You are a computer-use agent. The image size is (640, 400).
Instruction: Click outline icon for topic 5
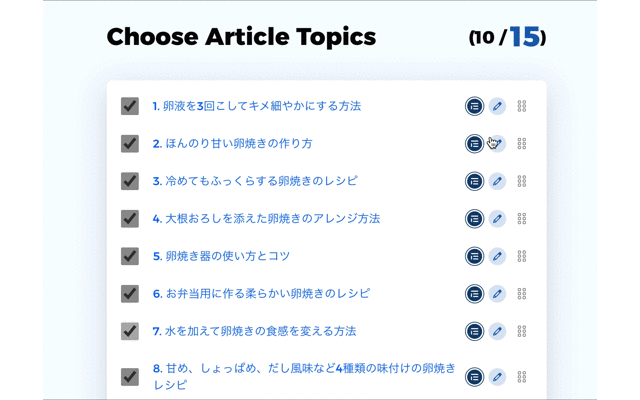click(x=474, y=256)
